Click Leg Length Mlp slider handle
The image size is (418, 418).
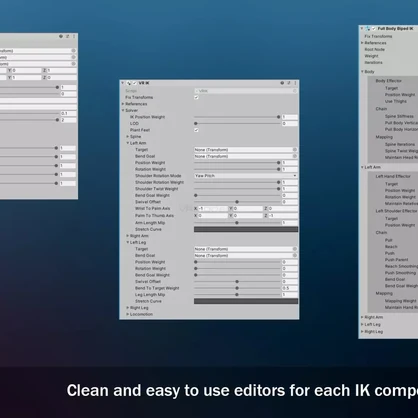pyautogui.click(x=237, y=295)
